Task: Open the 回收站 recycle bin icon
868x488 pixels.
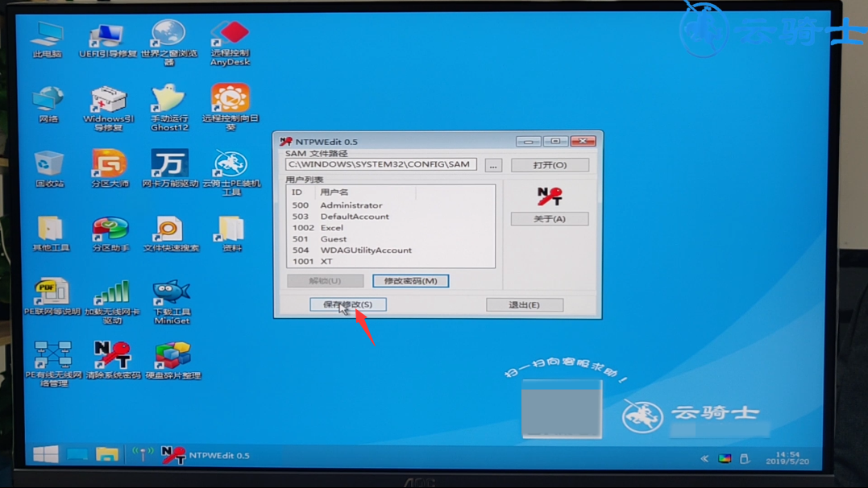Action: pos(49,167)
